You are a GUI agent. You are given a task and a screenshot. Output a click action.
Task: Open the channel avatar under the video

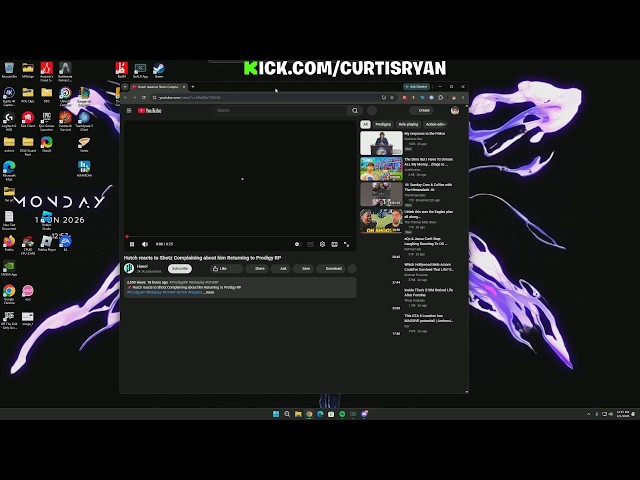point(129,268)
